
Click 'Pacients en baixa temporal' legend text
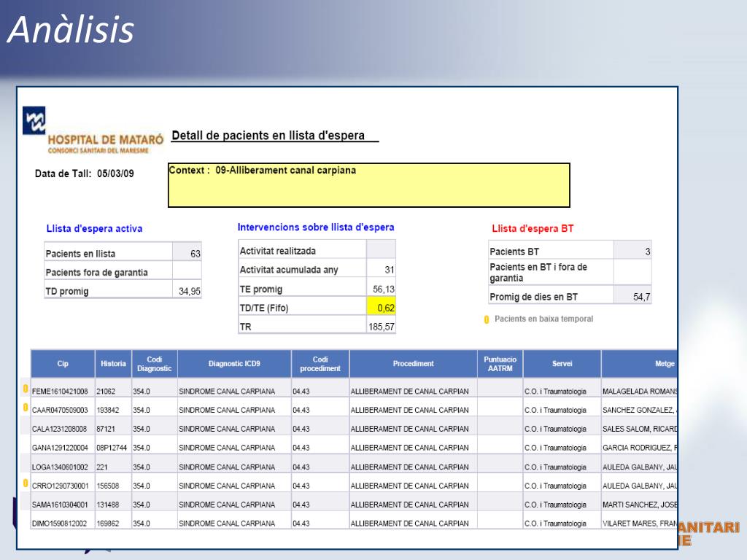click(x=543, y=319)
